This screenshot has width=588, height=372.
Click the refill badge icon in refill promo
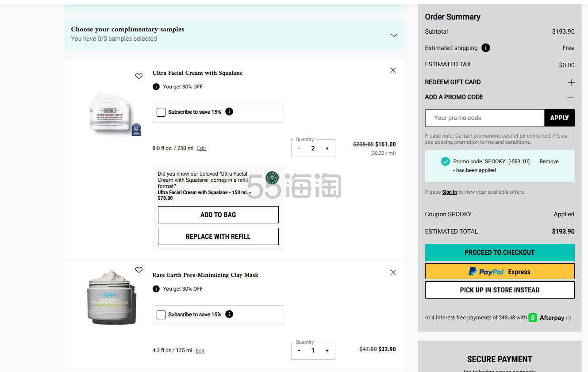(272, 178)
